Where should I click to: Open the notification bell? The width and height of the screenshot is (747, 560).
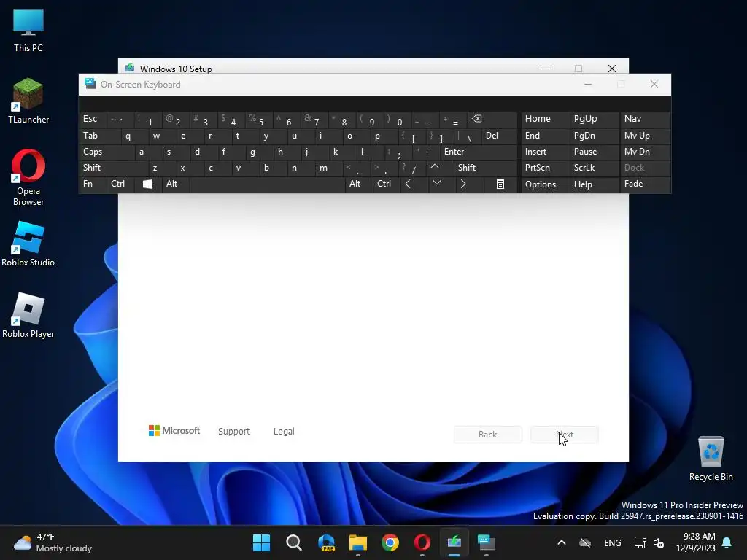[x=727, y=542]
